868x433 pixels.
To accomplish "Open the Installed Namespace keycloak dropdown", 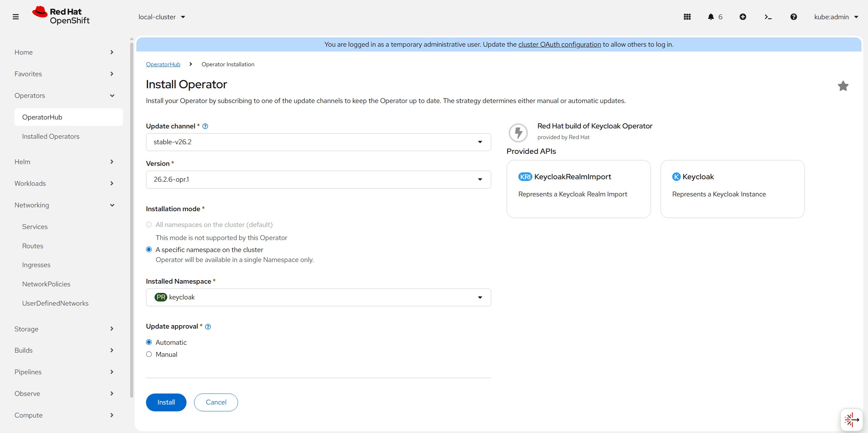I will pyautogui.click(x=318, y=297).
